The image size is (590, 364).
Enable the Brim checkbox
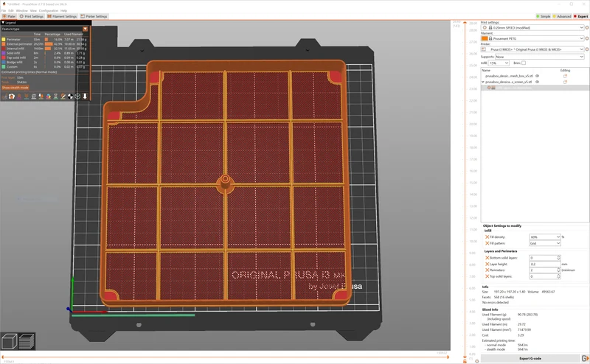click(x=524, y=63)
